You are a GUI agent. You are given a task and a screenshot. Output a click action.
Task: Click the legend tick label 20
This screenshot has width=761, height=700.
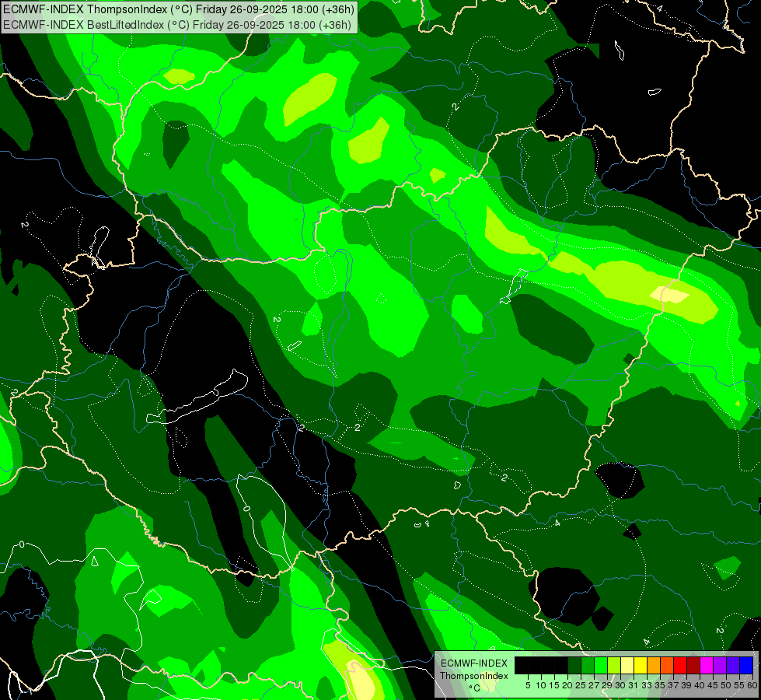pos(568,685)
